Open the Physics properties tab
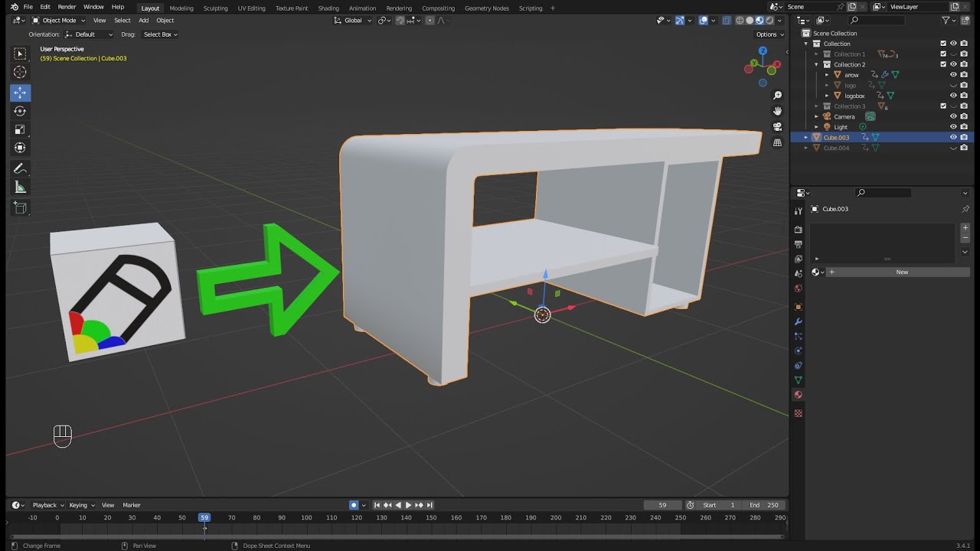This screenshot has width=980, height=551. [799, 350]
